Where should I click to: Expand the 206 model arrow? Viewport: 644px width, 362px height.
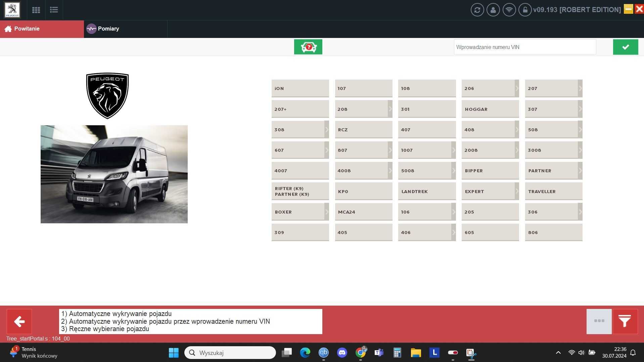(x=517, y=88)
